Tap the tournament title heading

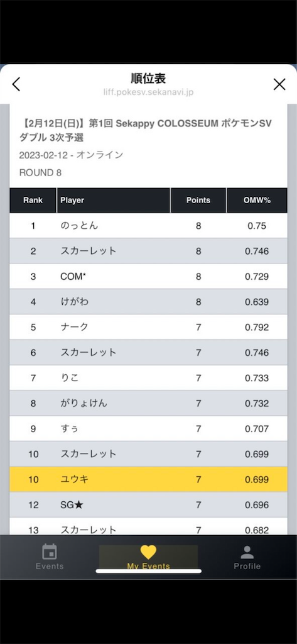[x=146, y=130]
